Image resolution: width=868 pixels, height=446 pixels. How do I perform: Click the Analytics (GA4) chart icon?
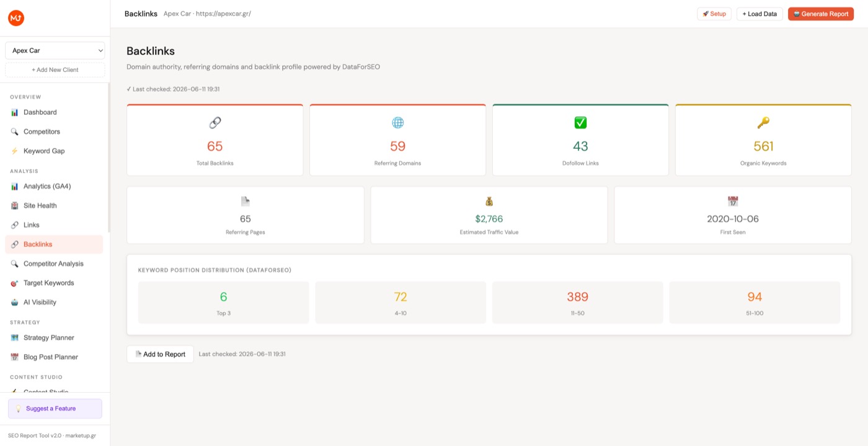click(15, 186)
